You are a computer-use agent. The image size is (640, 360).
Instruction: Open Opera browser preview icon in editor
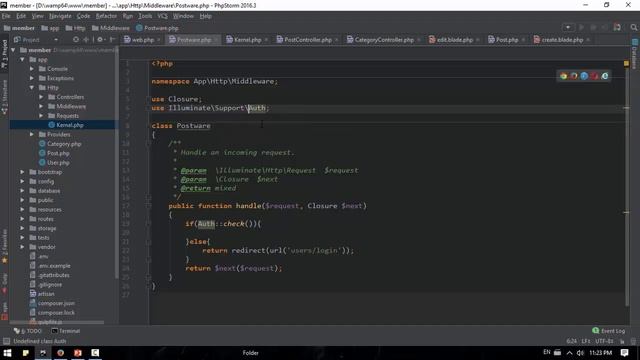coord(594,76)
